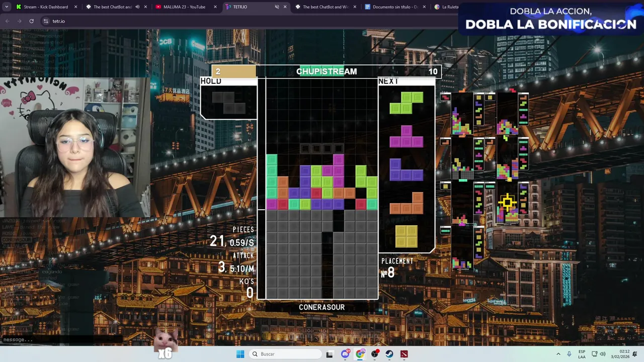Click the score 10 in the top bar
Image resolution: width=644 pixels, height=362 pixels.
(433, 71)
